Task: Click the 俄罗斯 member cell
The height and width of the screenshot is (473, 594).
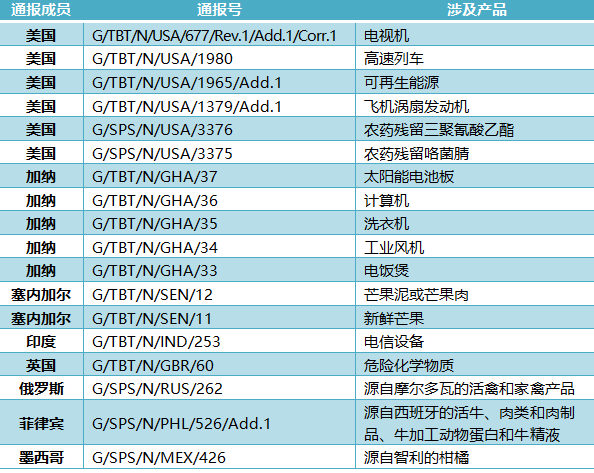Action: coord(41,388)
